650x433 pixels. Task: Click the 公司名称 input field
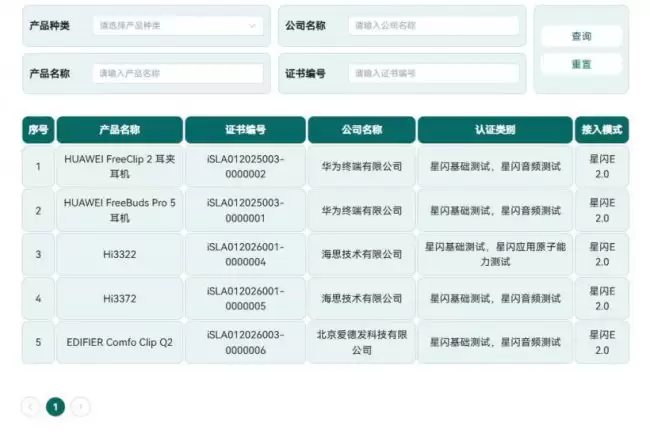pyautogui.click(x=434, y=26)
